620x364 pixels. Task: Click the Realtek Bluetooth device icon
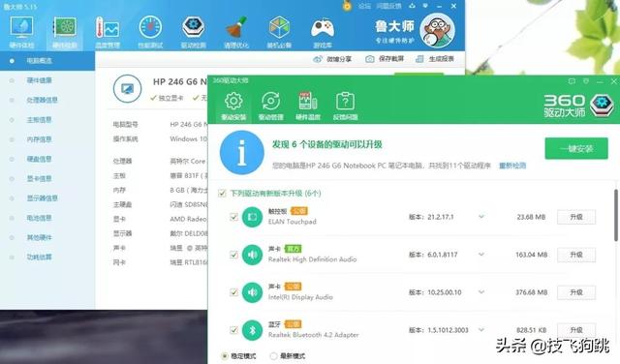(x=252, y=330)
